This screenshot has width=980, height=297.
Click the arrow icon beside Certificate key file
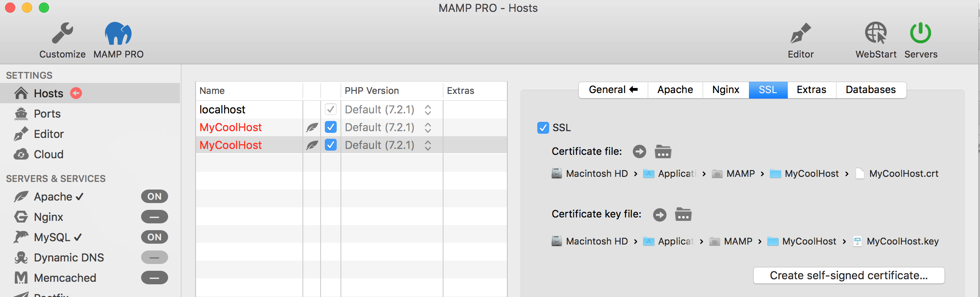coord(660,214)
